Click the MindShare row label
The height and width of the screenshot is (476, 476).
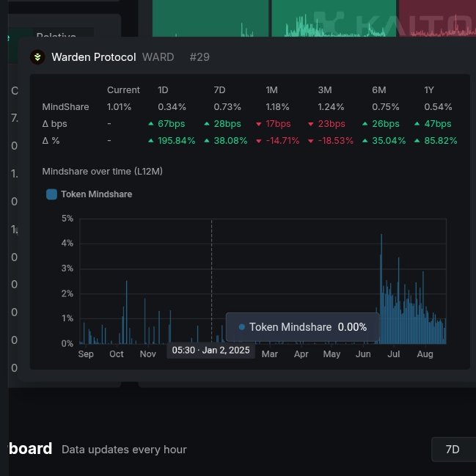65,107
